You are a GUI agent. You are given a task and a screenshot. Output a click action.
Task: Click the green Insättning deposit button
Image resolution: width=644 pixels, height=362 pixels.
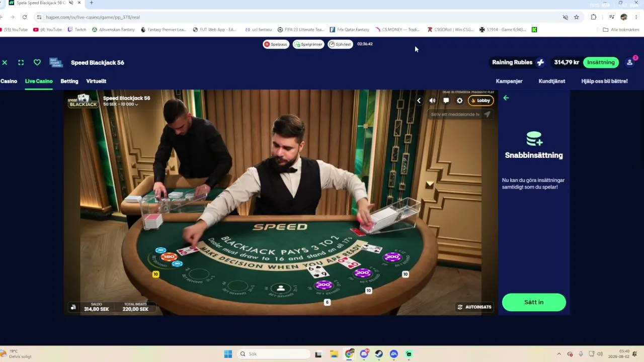(x=601, y=62)
